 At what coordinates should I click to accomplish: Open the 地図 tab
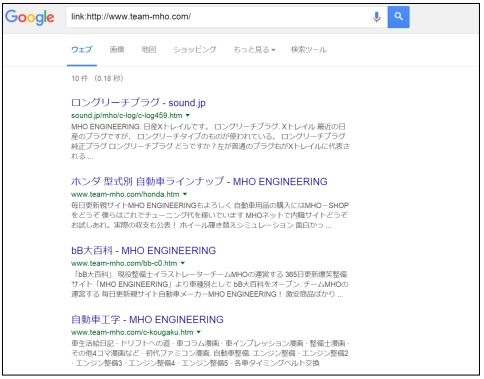(x=149, y=50)
